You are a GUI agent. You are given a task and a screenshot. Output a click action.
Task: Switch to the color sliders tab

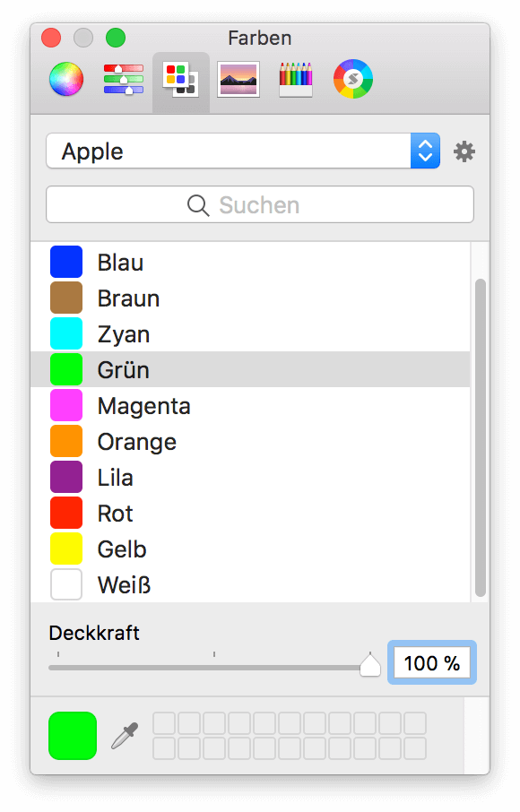click(123, 79)
